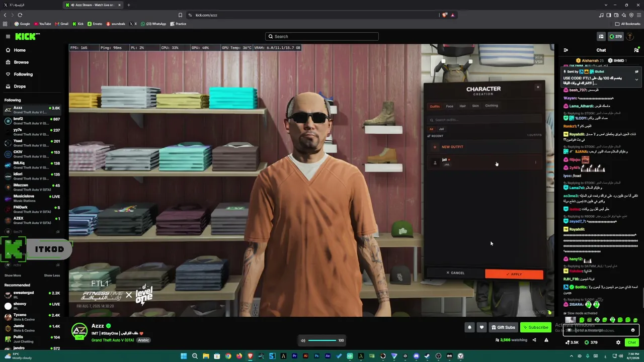This screenshot has height=362, width=644.
Task: Send the chat message
Action: 632,342
